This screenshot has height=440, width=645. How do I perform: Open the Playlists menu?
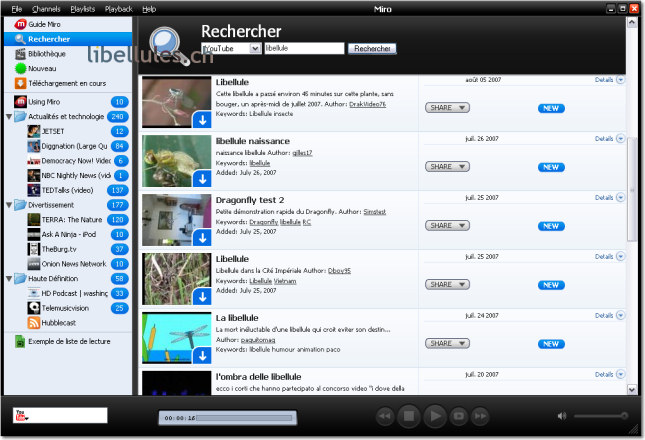click(83, 9)
